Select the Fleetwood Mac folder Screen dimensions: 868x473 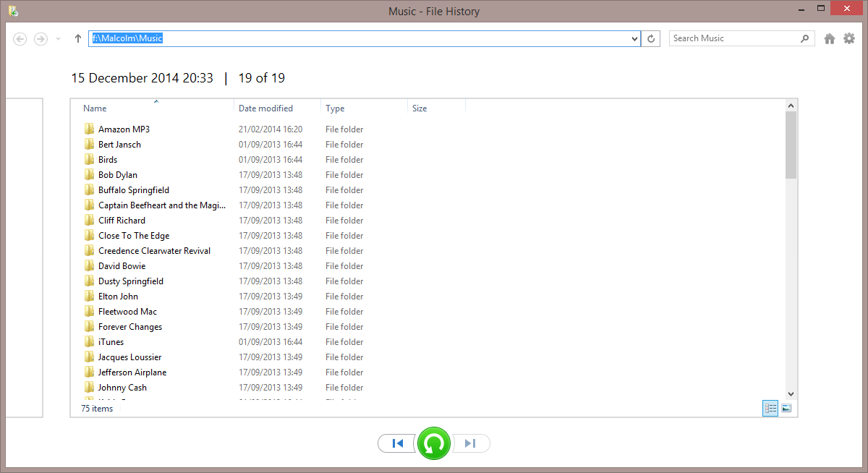pyautogui.click(x=127, y=311)
